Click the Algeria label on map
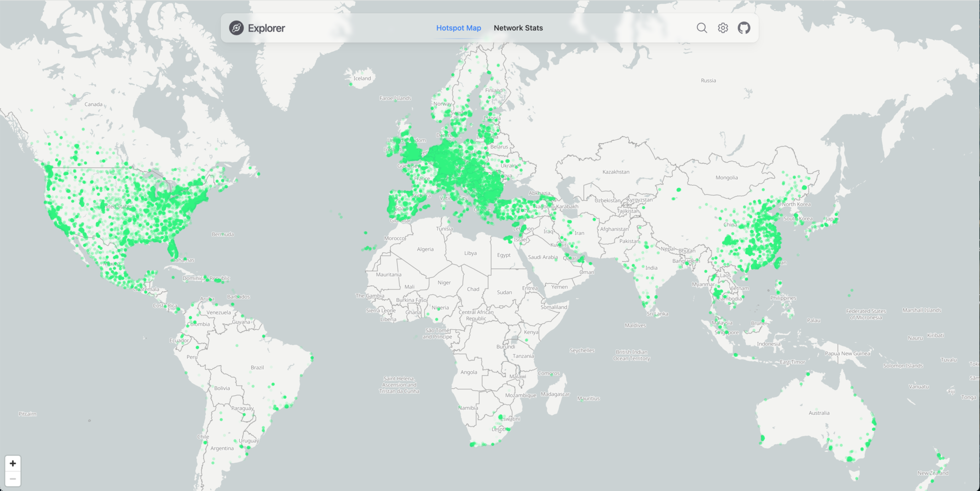Screen dimensions: 980x491 425,249
